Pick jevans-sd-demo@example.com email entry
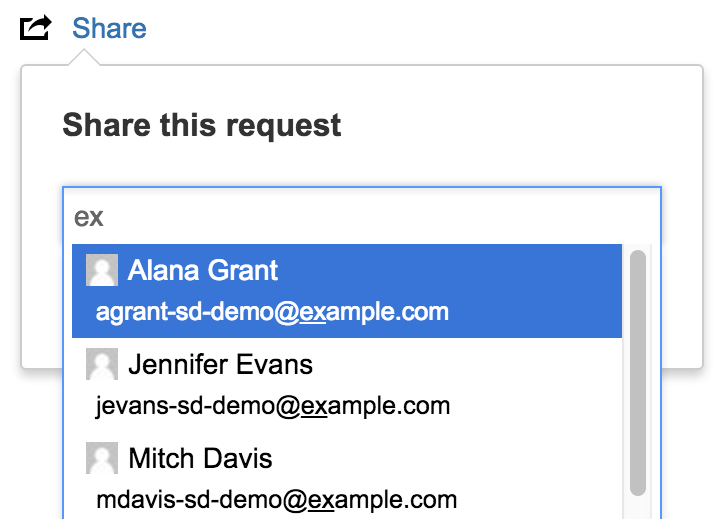718x519 pixels. (273, 406)
